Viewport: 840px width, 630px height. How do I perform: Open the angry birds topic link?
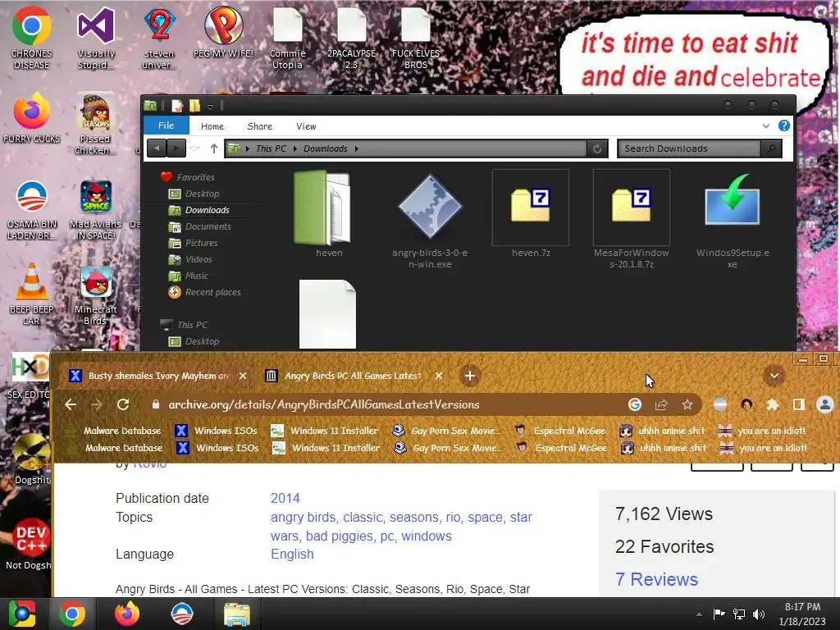(x=304, y=517)
